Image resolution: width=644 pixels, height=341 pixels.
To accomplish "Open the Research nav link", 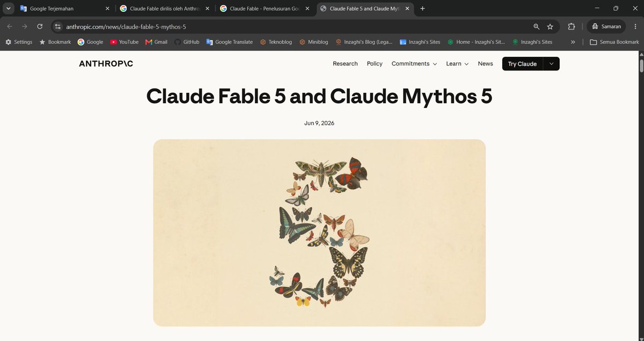I will coord(345,63).
